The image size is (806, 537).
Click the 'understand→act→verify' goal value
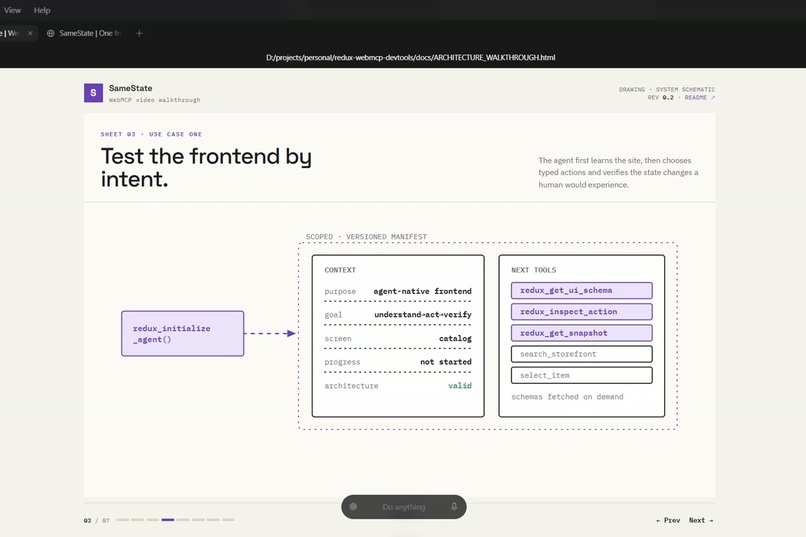tap(423, 314)
